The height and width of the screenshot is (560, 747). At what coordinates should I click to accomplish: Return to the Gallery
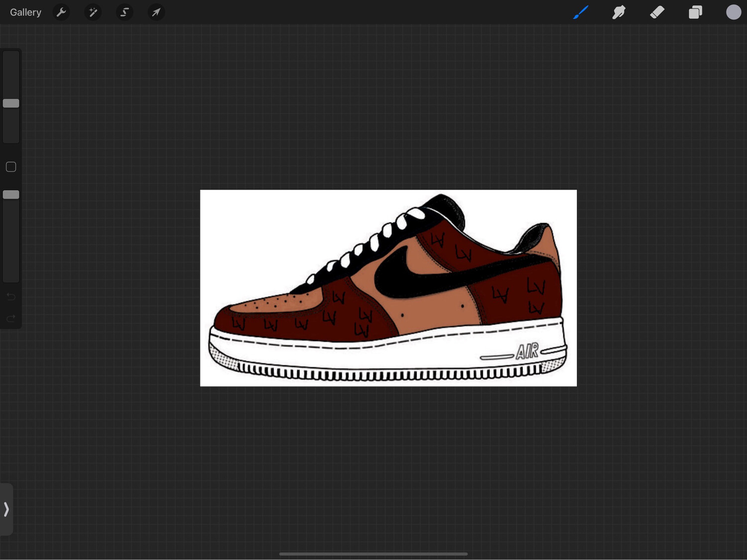point(25,12)
